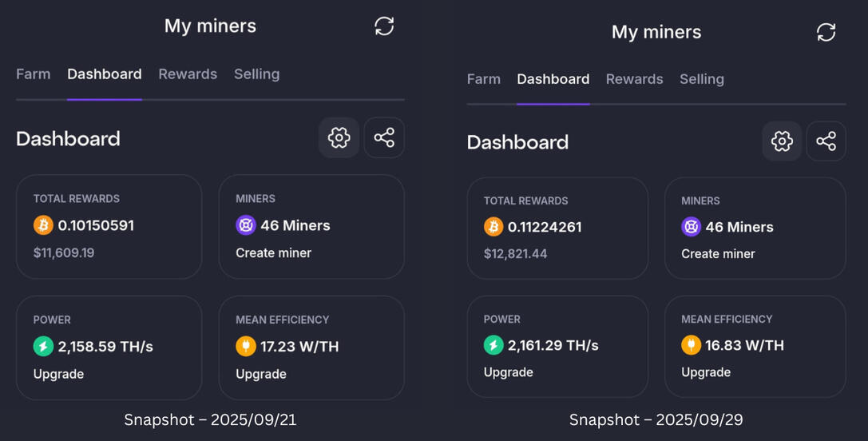Click the green power icon beside 2,161.29 TH/s
The image size is (868, 441).
pos(493,345)
